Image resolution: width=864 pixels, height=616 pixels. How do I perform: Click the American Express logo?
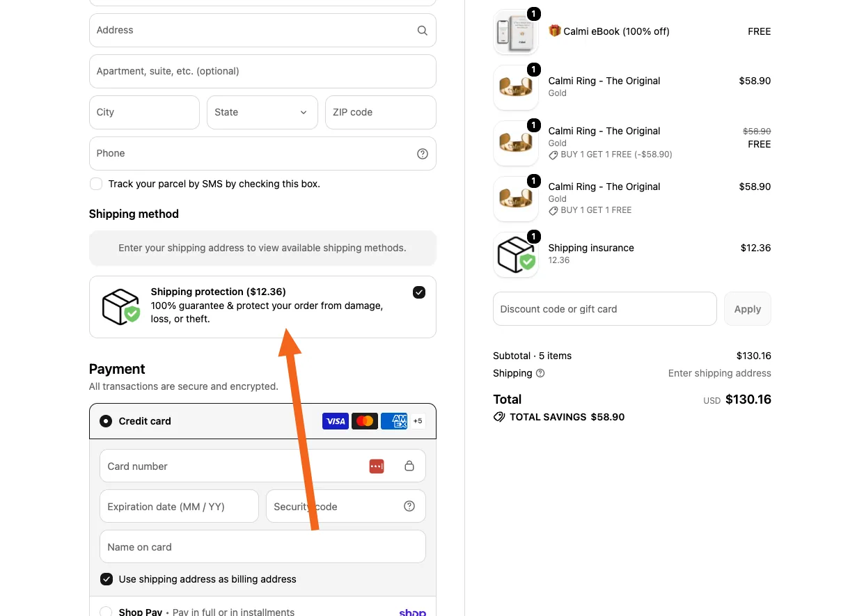(394, 421)
